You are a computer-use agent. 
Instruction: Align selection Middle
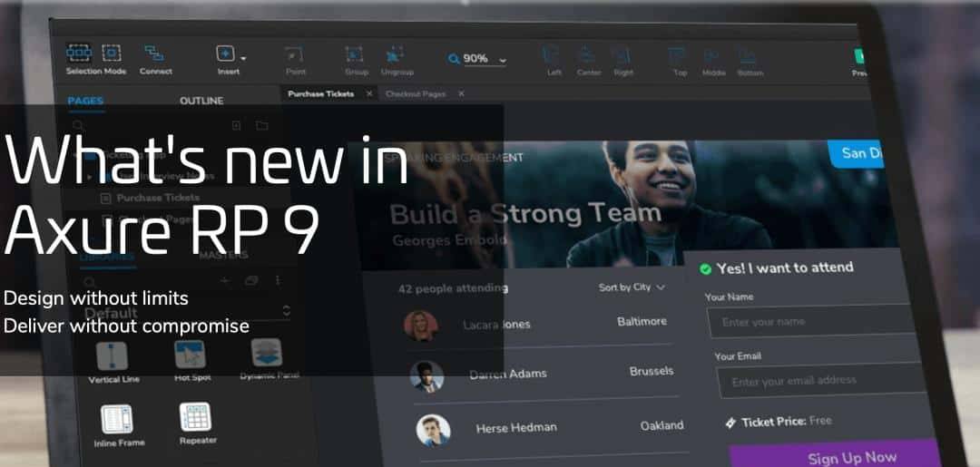point(711,56)
